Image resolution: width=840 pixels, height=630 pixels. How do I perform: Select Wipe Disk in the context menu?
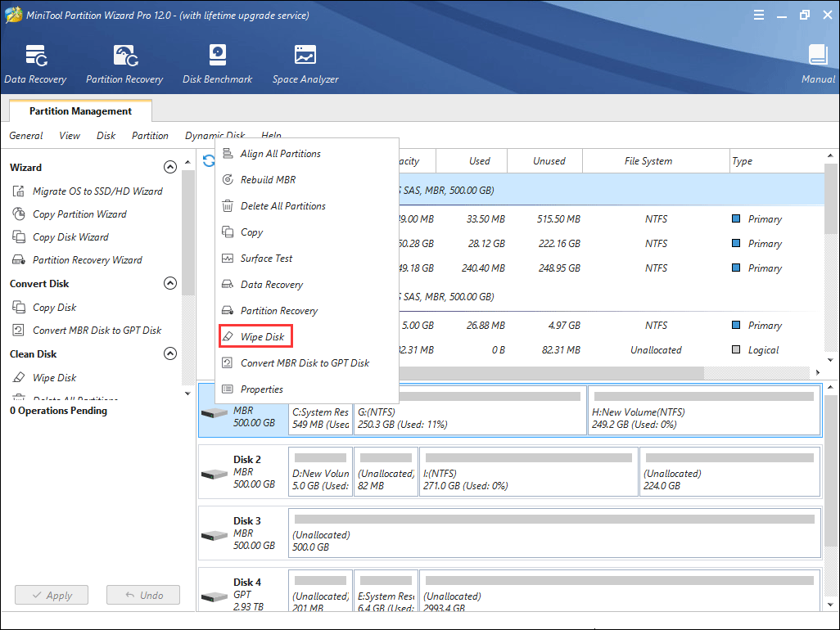261,337
